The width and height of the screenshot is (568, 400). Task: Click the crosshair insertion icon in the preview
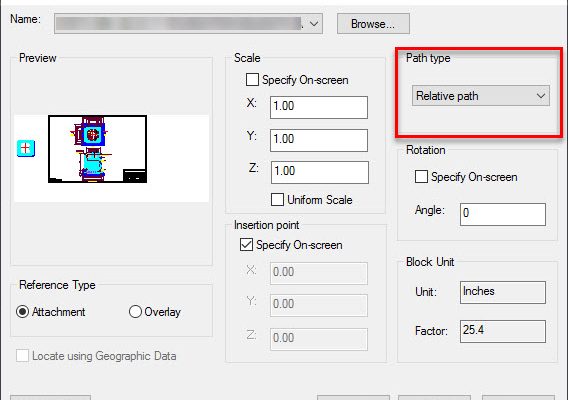[26, 148]
